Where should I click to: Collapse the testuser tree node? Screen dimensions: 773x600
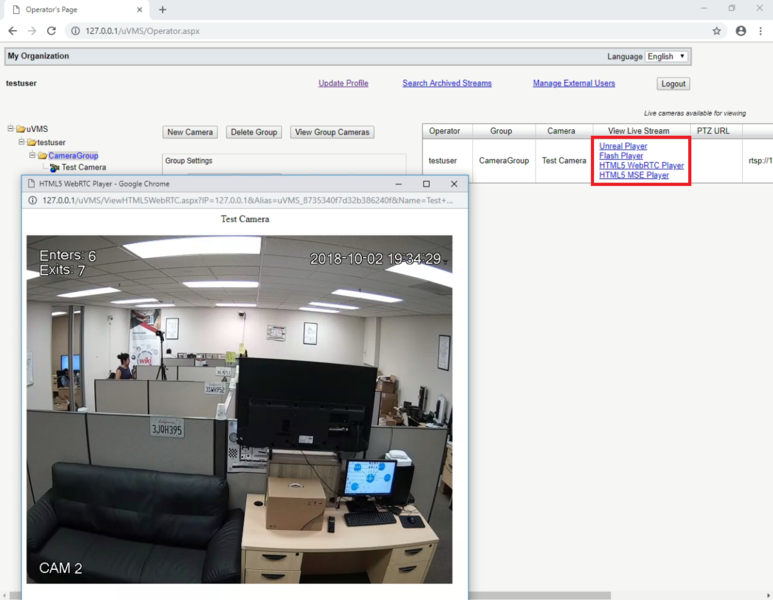tap(21, 141)
